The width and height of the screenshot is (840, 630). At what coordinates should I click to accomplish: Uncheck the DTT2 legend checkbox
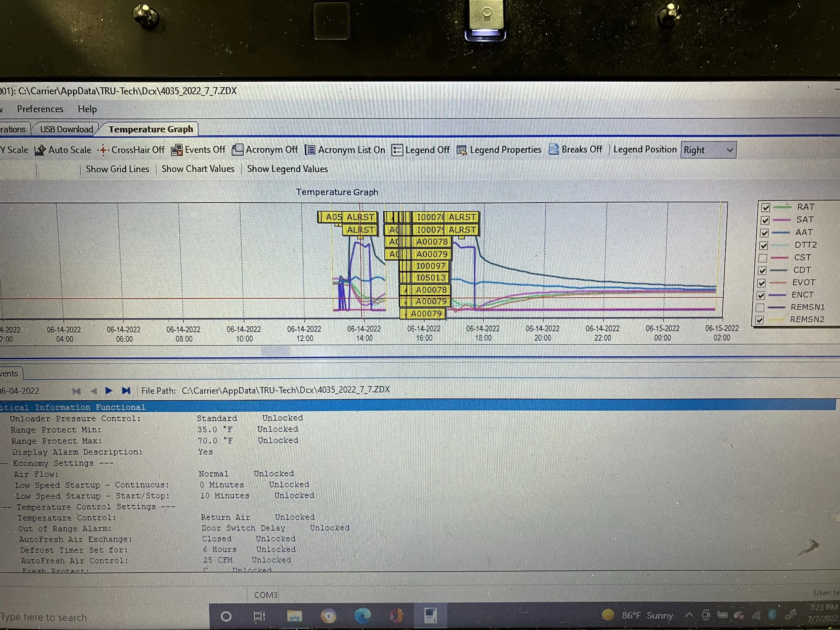pos(764,246)
